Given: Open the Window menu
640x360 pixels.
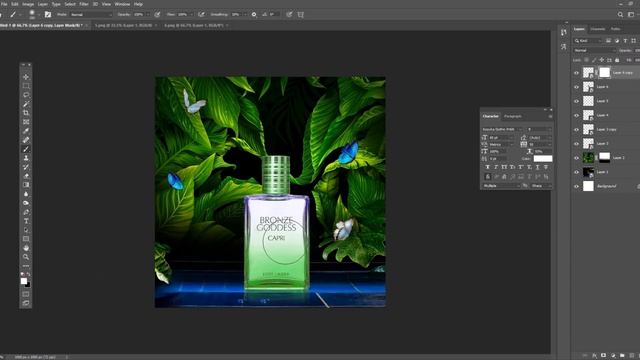Looking at the screenshot, I should point(122,4).
